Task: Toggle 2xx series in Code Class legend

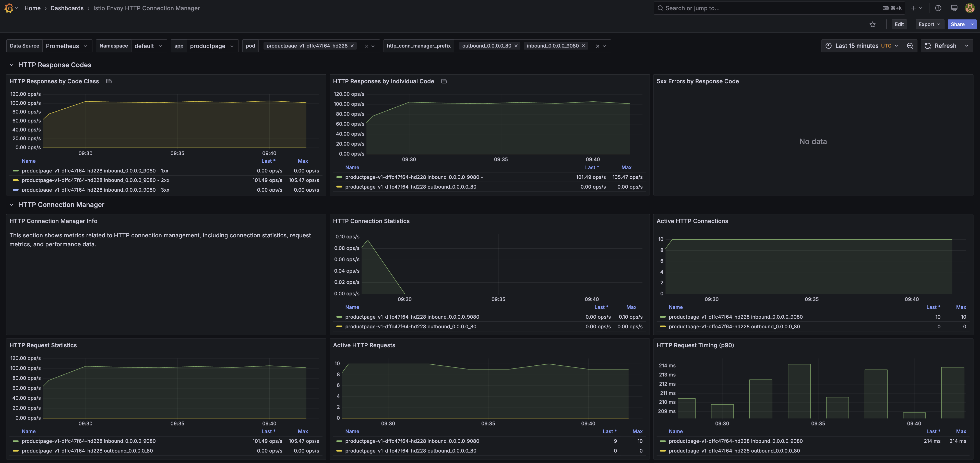Action: (x=95, y=180)
